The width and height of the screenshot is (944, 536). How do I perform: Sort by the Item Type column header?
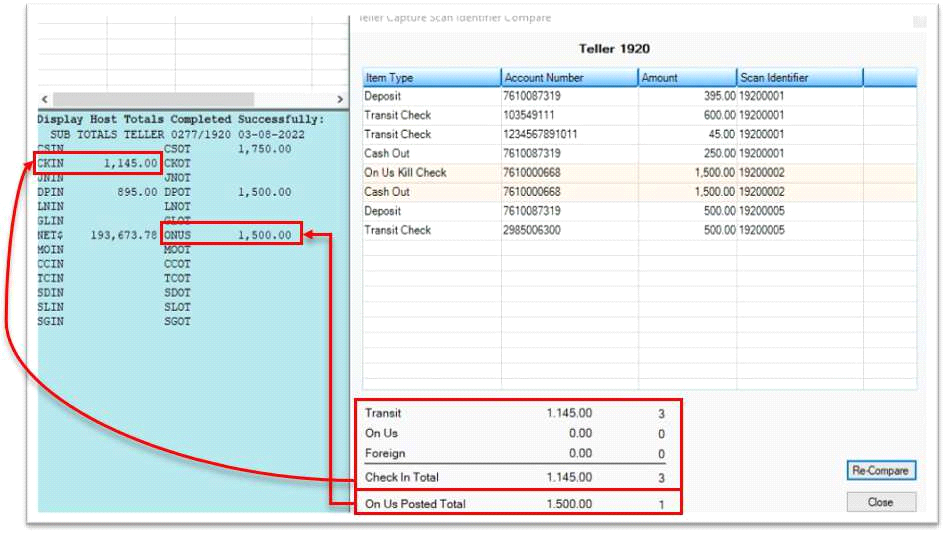[432, 78]
